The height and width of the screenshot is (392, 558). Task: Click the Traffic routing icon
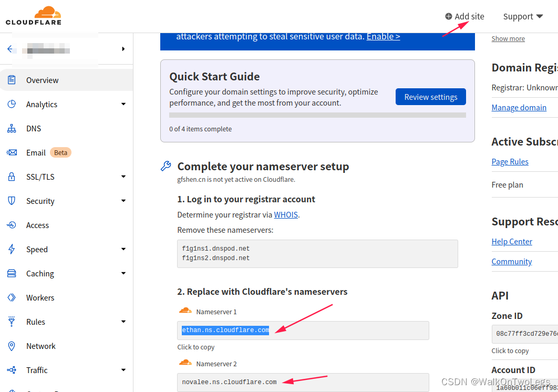click(12, 370)
